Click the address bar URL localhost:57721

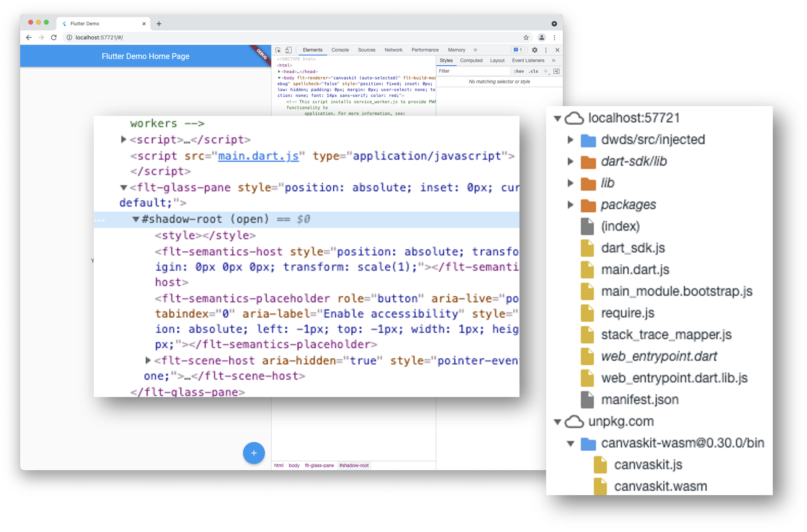coord(99,38)
